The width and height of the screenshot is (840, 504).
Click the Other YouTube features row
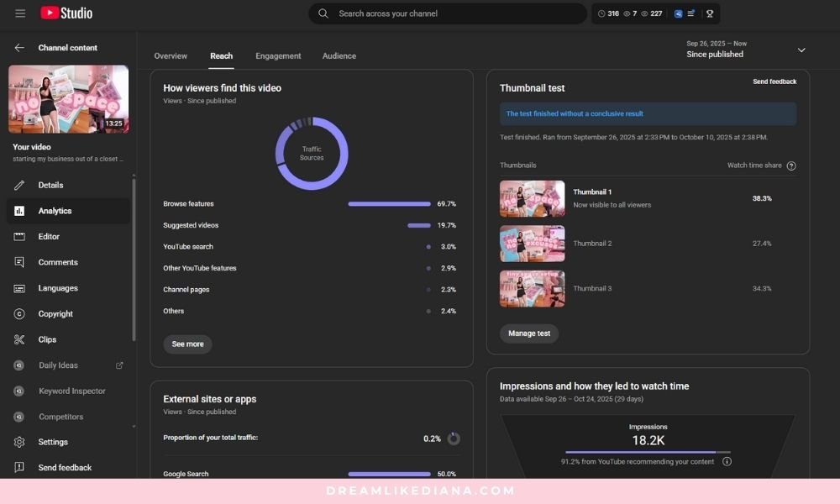pyautogui.click(x=310, y=268)
